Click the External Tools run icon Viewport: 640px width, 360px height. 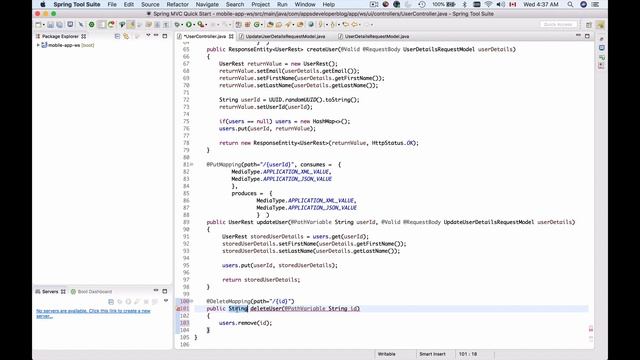click(x=201, y=24)
